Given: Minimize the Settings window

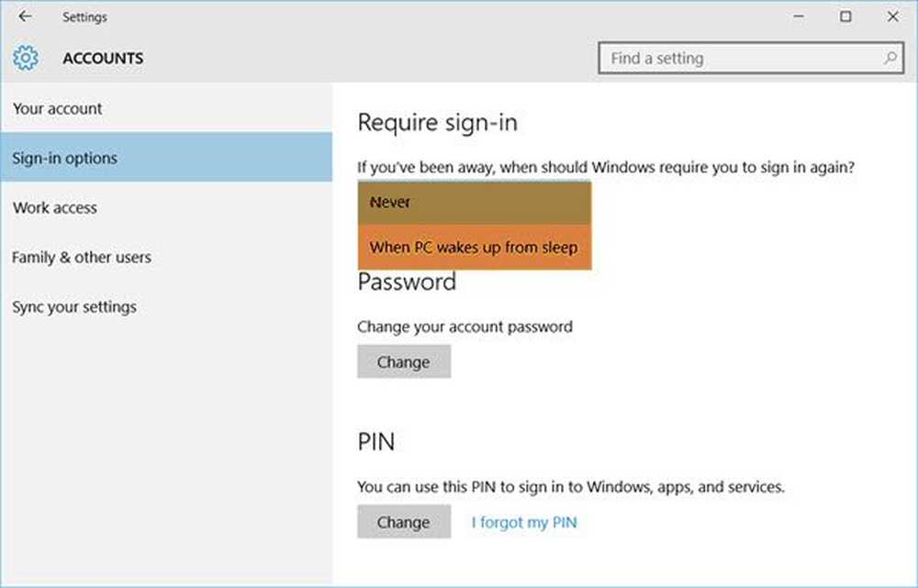Looking at the screenshot, I should point(798,17).
